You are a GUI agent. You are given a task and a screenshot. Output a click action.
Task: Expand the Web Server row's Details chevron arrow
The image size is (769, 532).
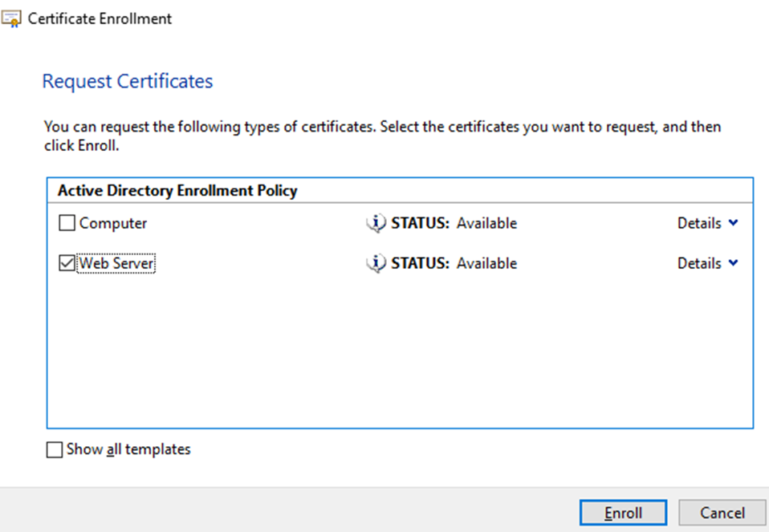(x=733, y=264)
